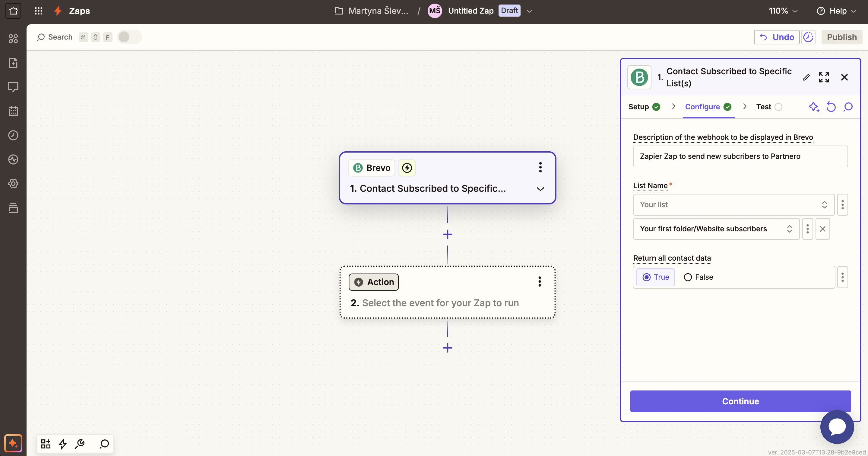Click the refresh fields icon in panel
This screenshot has height=456, width=868.
coord(831,107)
